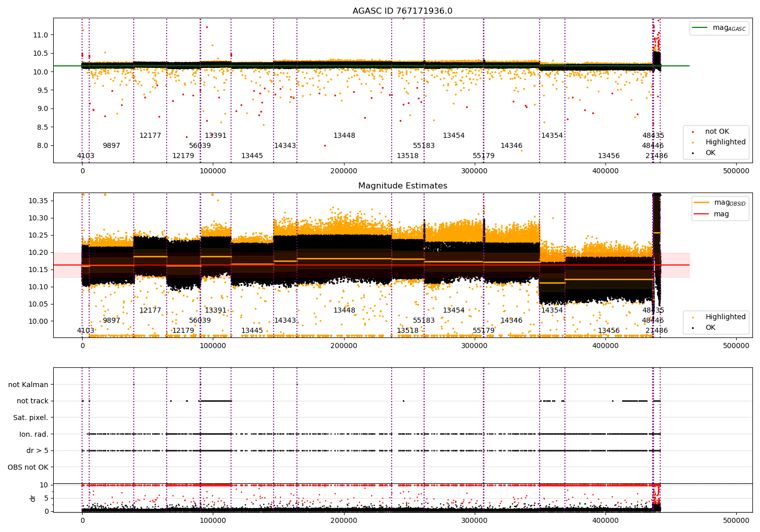The image size is (760, 532).
Task: Click the 10.00 y-axis tick label
Action: (39, 321)
